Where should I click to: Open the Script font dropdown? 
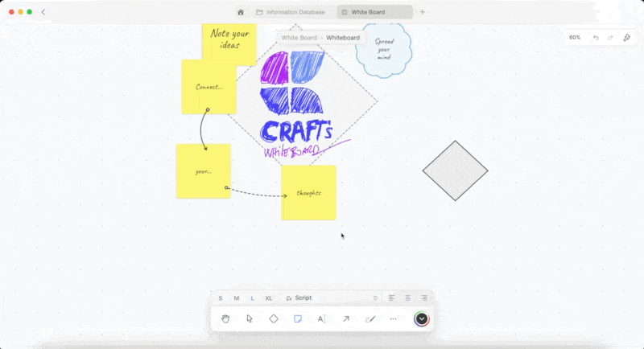331,298
